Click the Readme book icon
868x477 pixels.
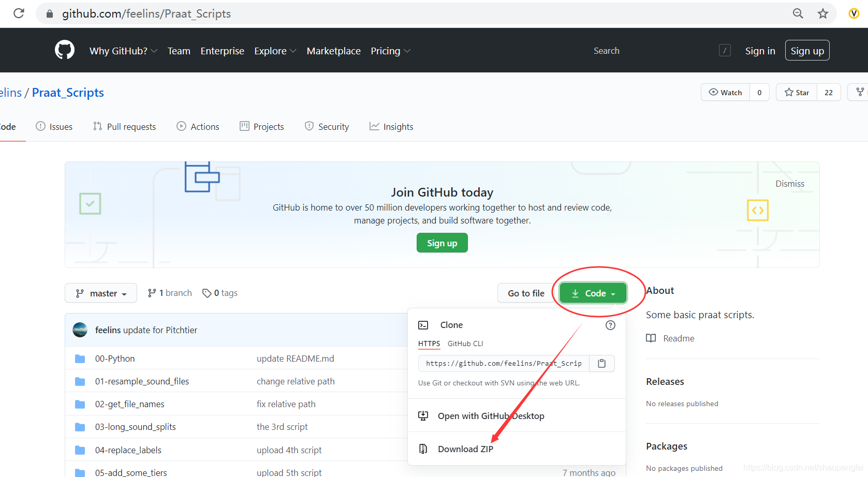coord(651,338)
